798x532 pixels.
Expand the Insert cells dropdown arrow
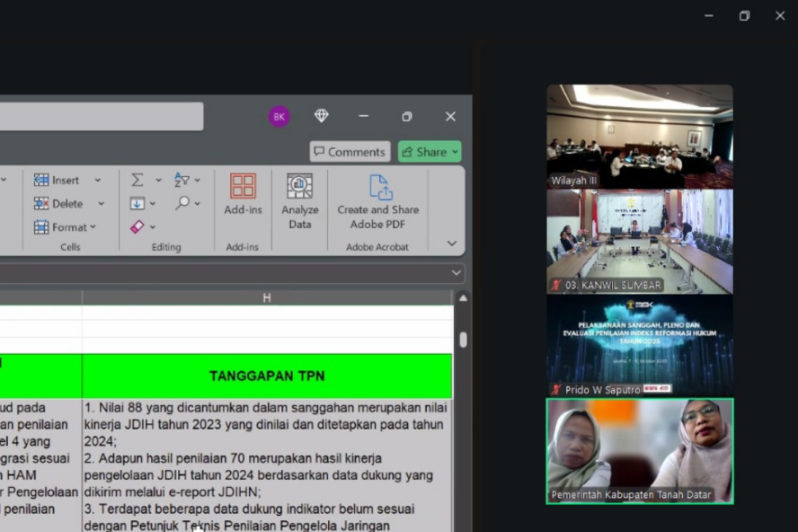101,180
